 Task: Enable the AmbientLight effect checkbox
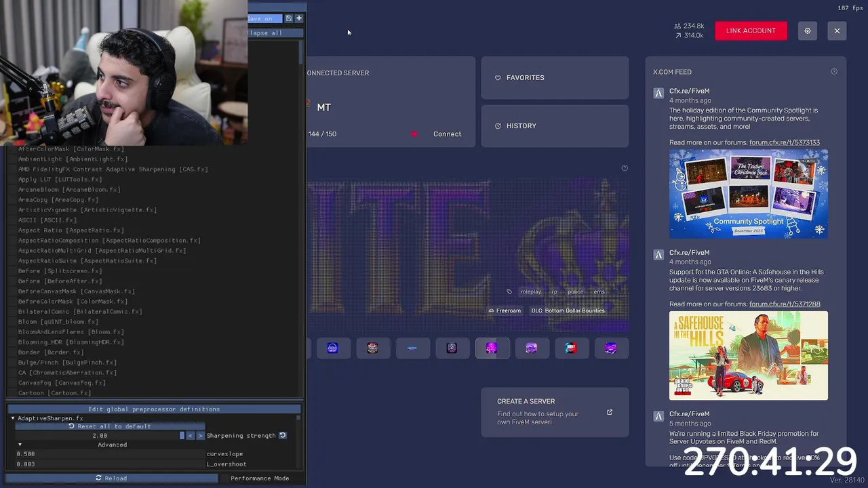[x=12, y=159]
